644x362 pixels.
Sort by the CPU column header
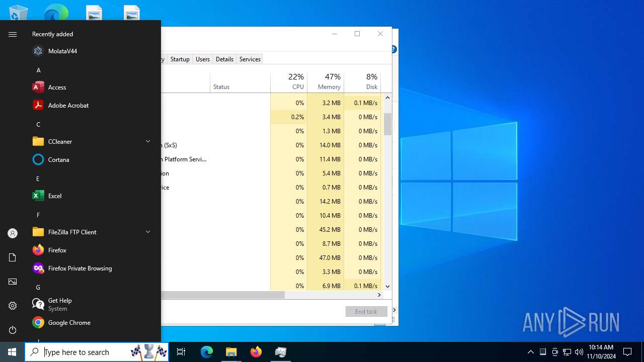tap(289, 82)
